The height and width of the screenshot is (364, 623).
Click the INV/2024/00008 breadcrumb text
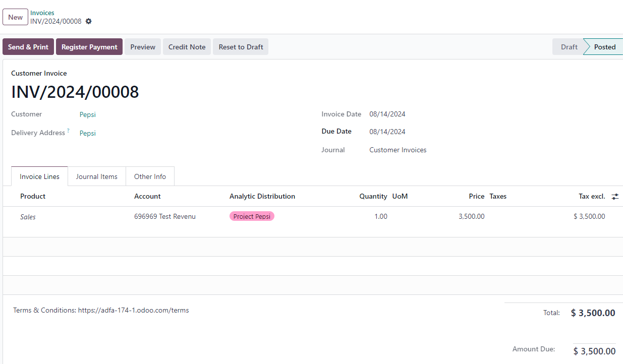[55, 21]
